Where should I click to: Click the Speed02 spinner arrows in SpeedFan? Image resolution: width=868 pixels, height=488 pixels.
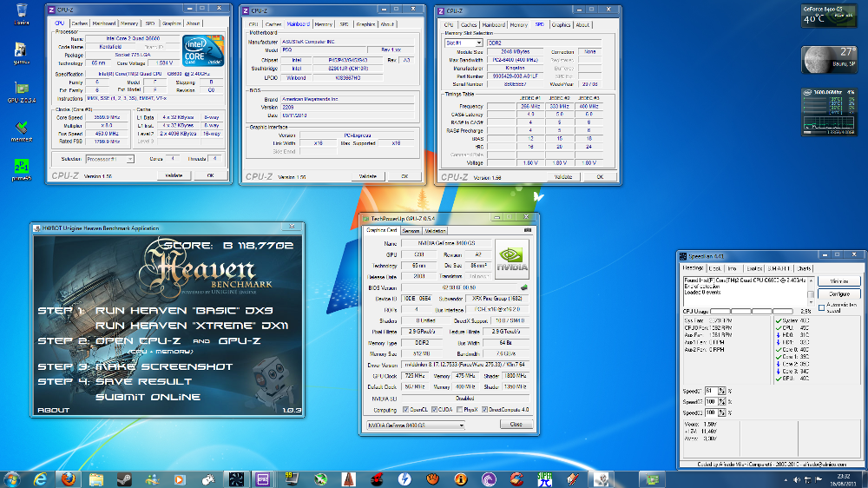[722, 401]
